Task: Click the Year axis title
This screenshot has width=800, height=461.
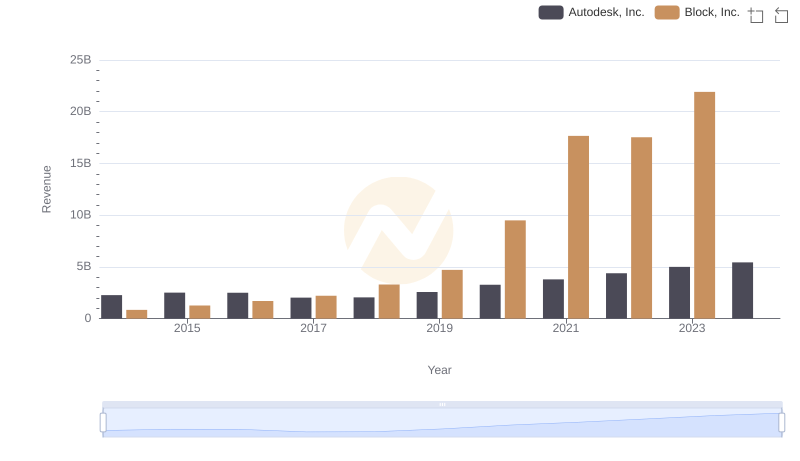Action: 439,370
